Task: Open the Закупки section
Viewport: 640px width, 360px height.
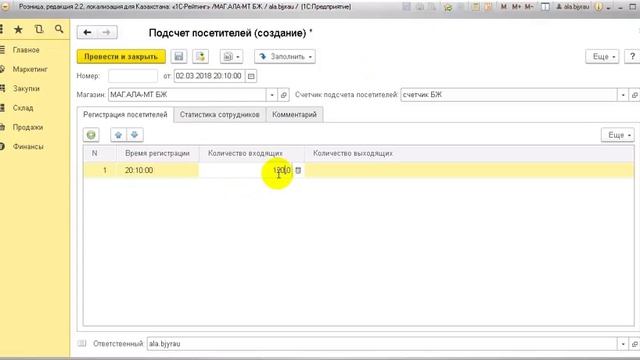Action: 26,89
